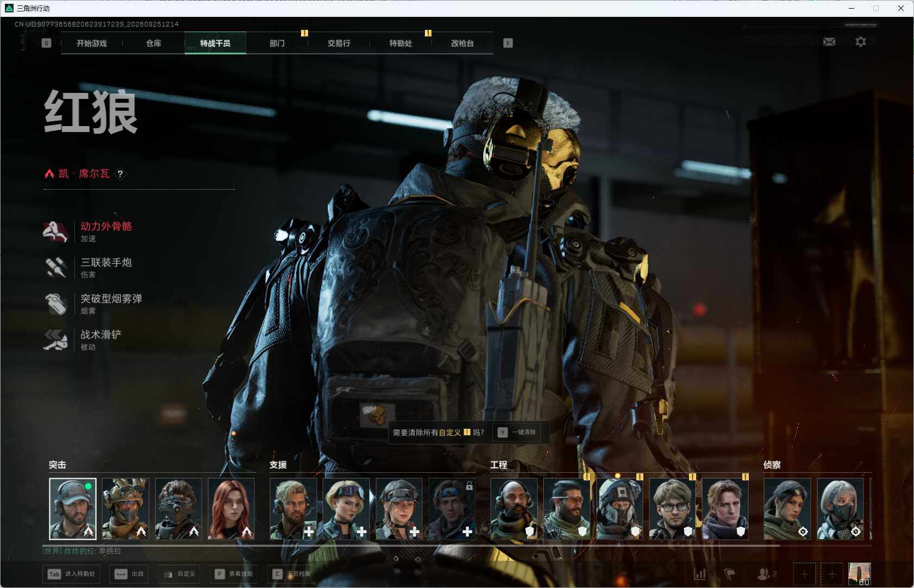Image resolution: width=914 pixels, height=588 pixels.
Task: Open the mail inbox envelope icon
Action: [x=829, y=42]
